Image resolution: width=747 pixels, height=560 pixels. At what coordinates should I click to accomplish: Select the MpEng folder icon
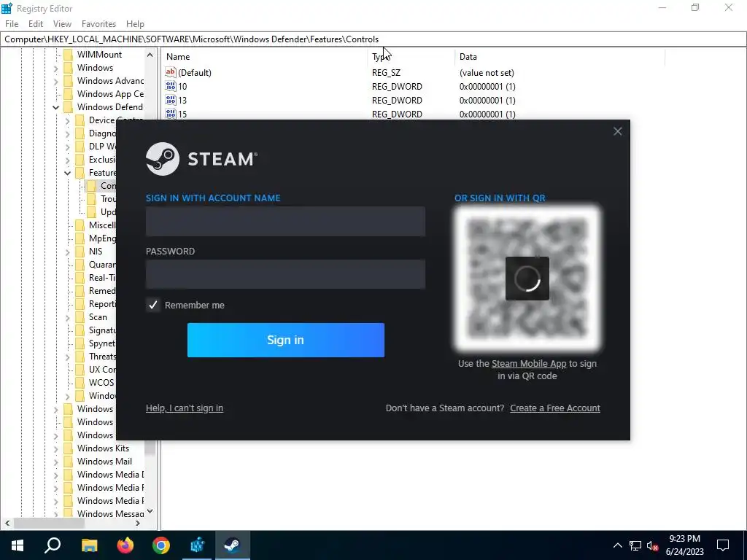pos(80,238)
